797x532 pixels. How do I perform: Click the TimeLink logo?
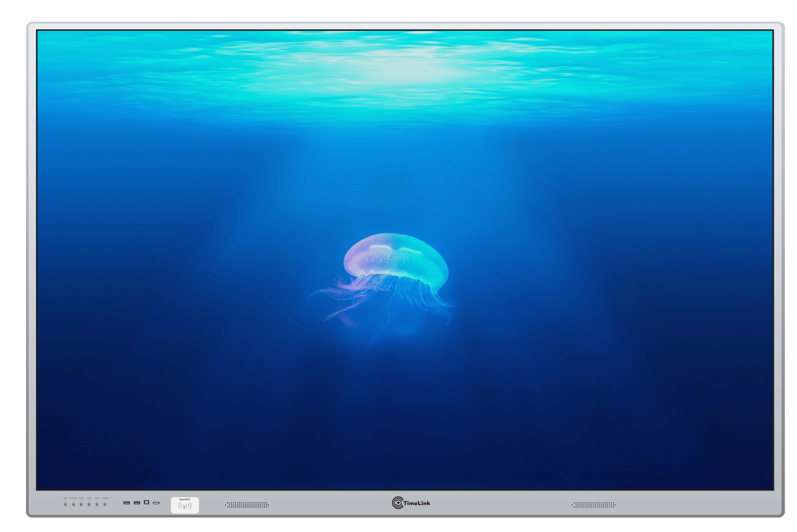[x=411, y=503]
